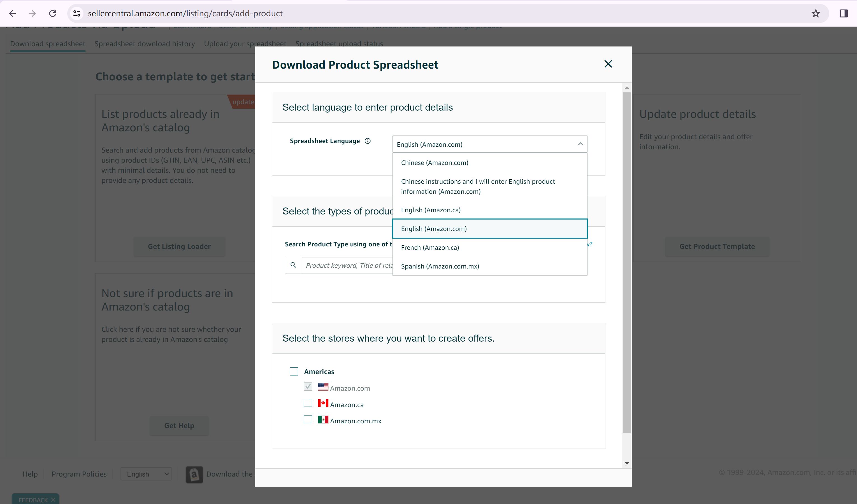
Task: Click the Mexico flag icon
Action: (323, 419)
